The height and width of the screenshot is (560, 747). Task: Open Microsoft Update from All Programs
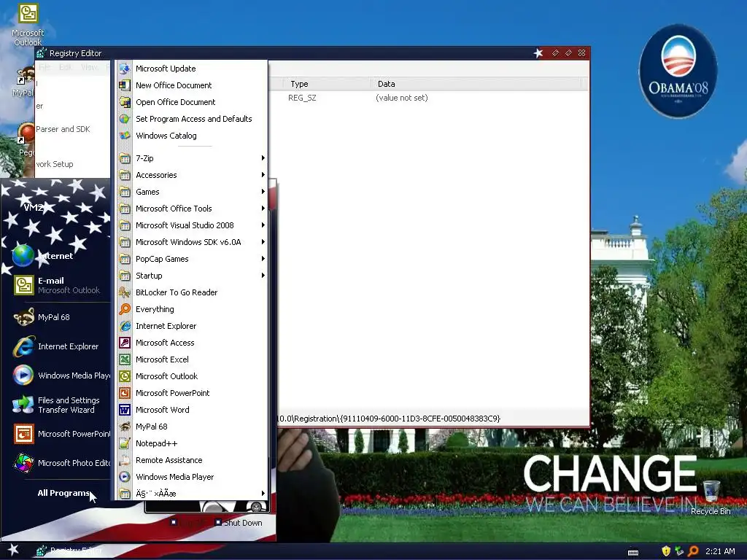(166, 69)
